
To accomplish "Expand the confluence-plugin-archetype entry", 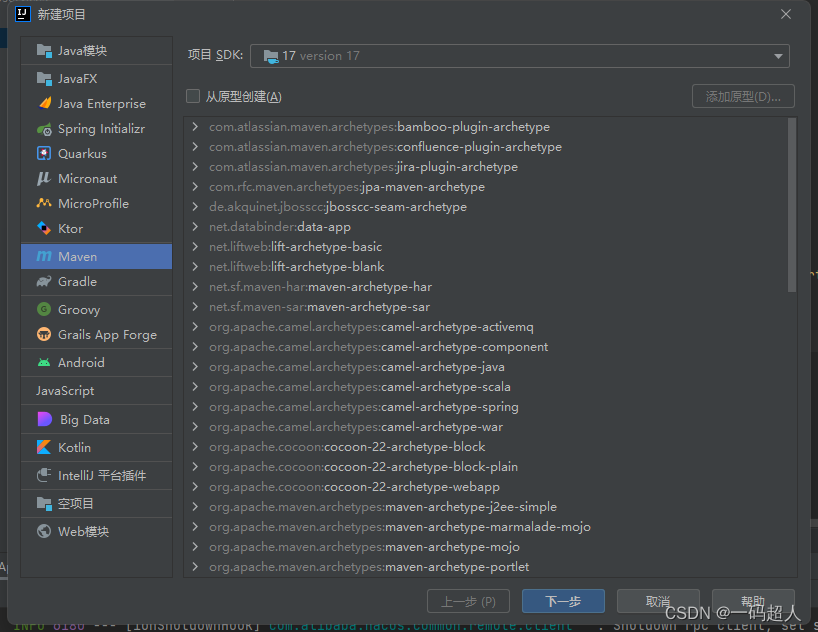I will 195,147.
